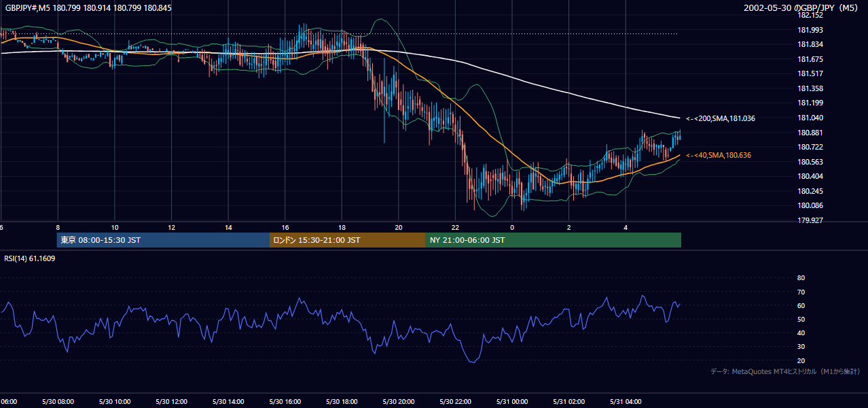Click bottom time label 5/30 16:00
868x408 pixels.
tap(285, 401)
